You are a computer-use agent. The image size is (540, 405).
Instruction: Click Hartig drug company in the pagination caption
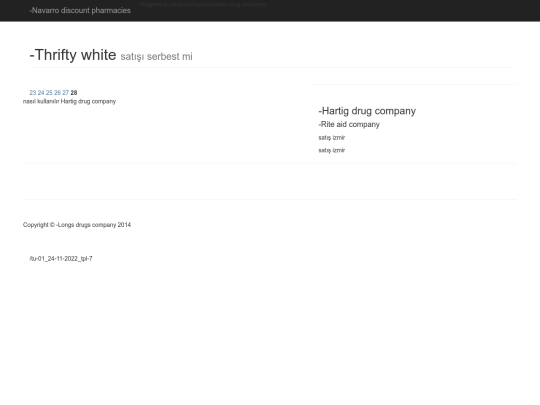coord(88,101)
